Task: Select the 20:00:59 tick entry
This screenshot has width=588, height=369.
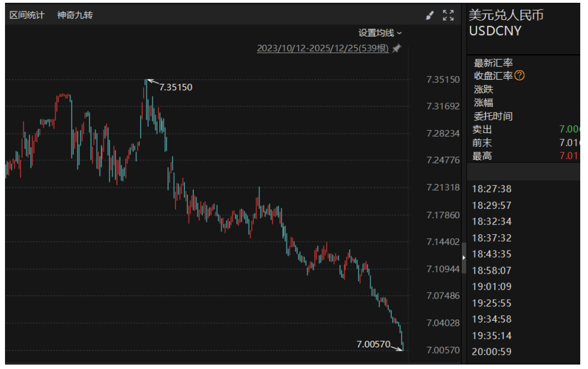Action: click(x=491, y=351)
